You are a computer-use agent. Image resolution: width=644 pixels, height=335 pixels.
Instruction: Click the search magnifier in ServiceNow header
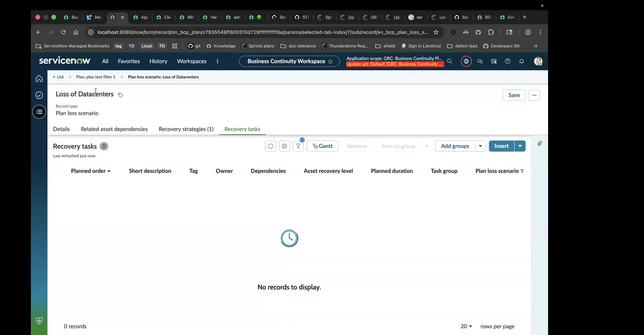pyautogui.click(x=450, y=61)
